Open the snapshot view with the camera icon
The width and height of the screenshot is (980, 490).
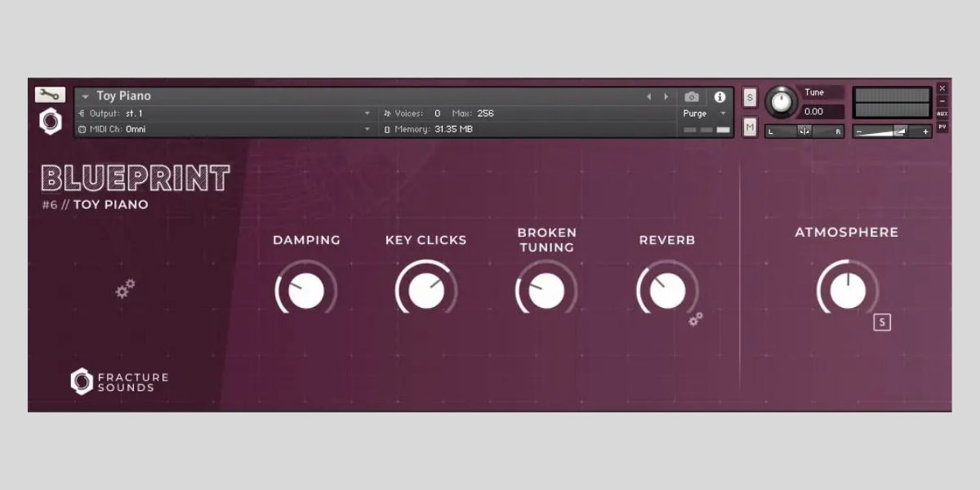pos(692,96)
